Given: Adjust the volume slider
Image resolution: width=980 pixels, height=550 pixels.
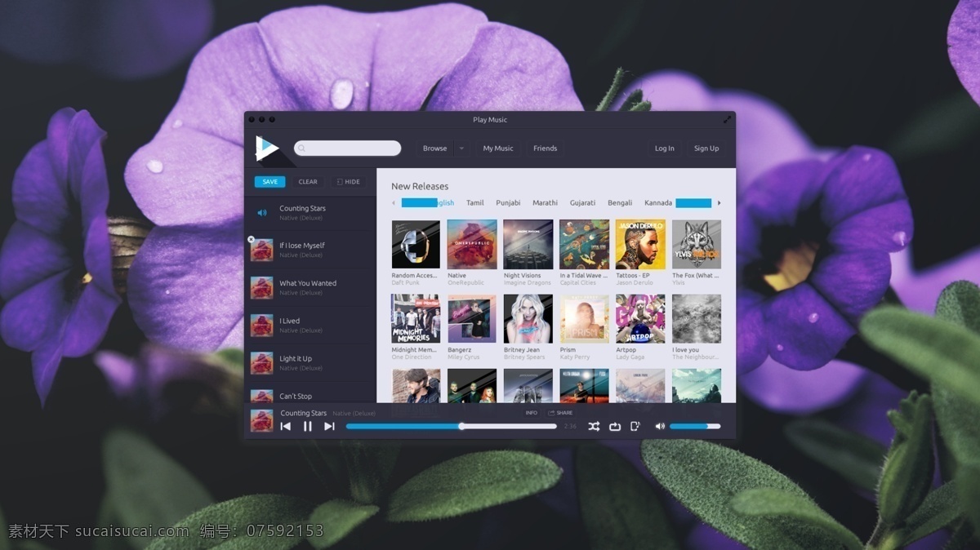Looking at the screenshot, I should pyautogui.click(x=695, y=426).
